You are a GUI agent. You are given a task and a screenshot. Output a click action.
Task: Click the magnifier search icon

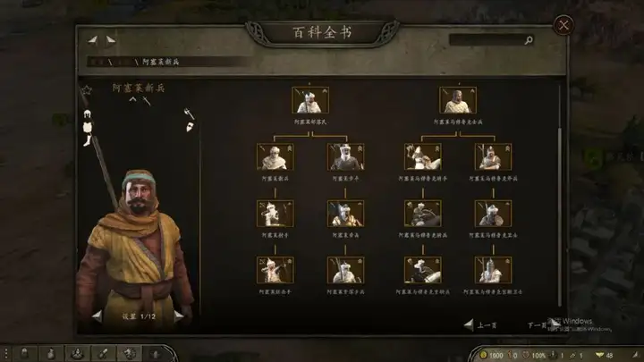coord(529,40)
